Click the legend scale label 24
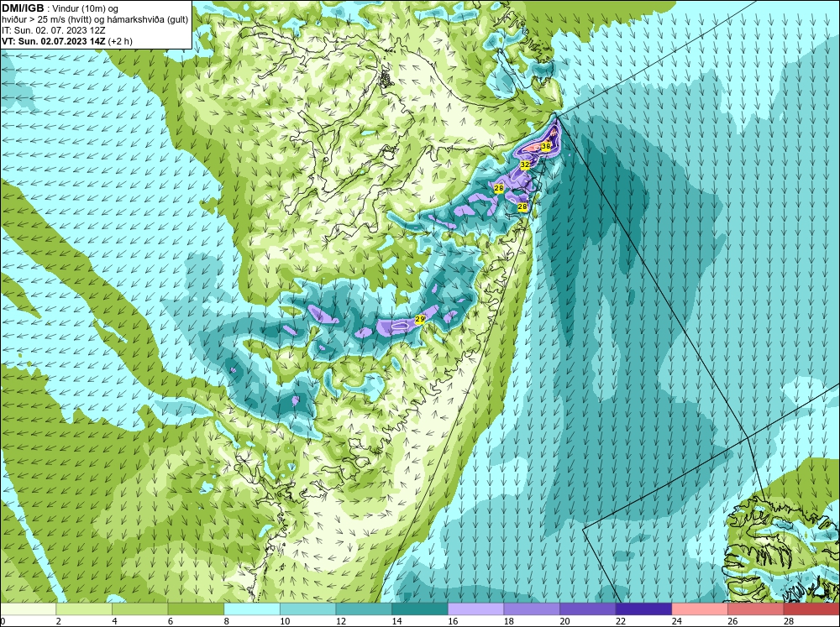Screen dimensions: 840x627 click(x=676, y=621)
